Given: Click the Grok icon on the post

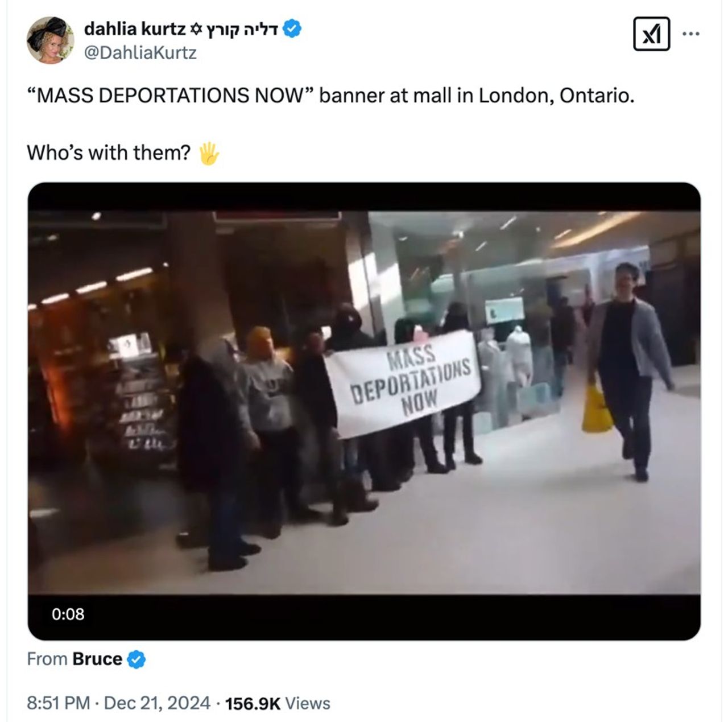Looking at the screenshot, I should tap(651, 34).
